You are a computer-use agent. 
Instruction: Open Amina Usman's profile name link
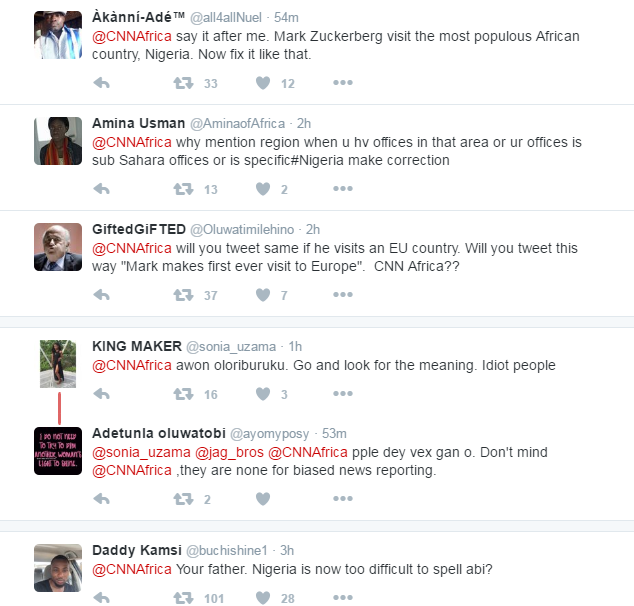point(138,123)
